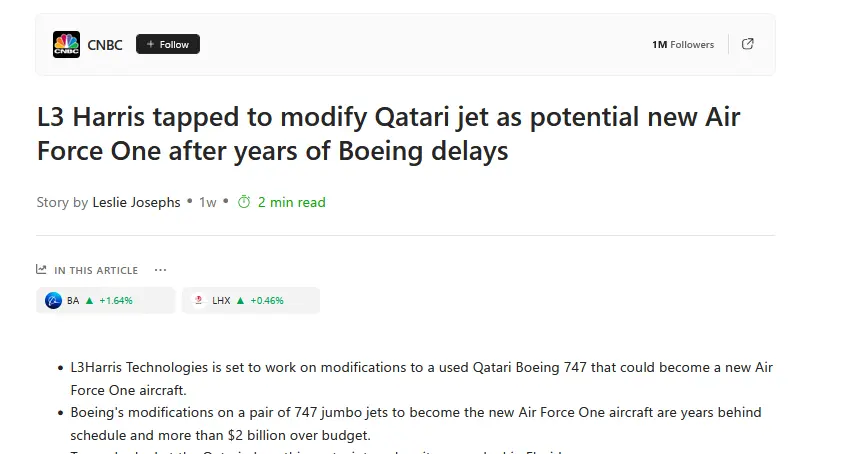846x454 pixels.
Task: Click the 1M Followers count
Action: pyautogui.click(x=683, y=45)
